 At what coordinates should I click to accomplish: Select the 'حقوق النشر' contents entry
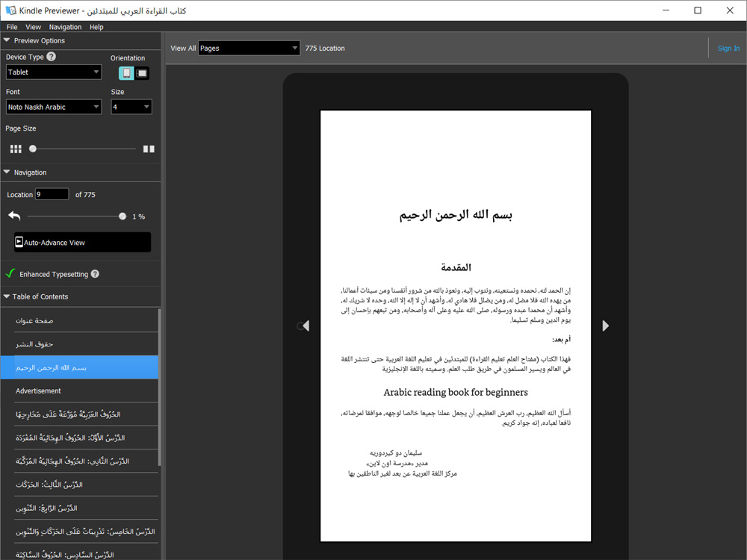coord(80,343)
